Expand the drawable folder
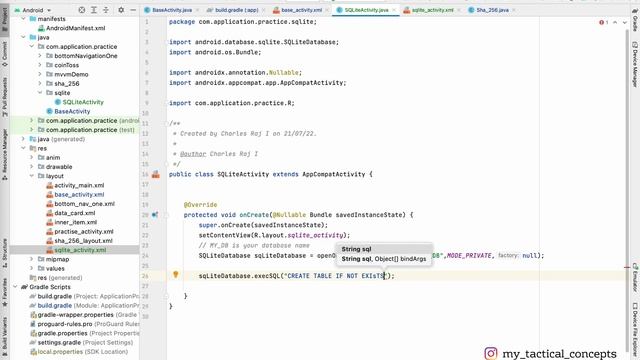 (31, 167)
